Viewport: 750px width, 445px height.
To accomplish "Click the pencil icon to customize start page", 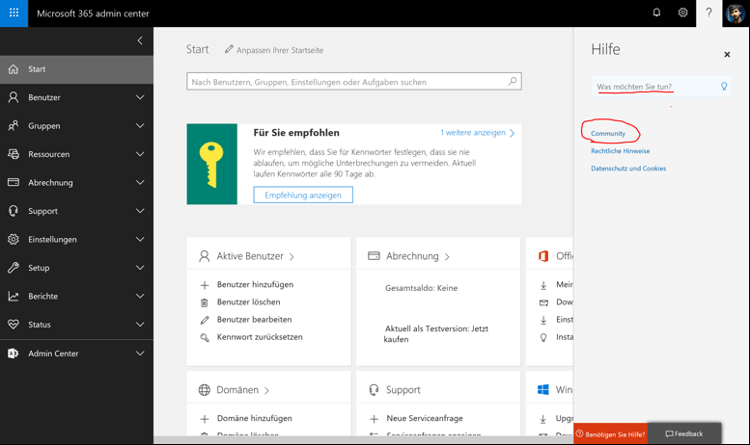I will pyautogui.click(x=229, y=50).
